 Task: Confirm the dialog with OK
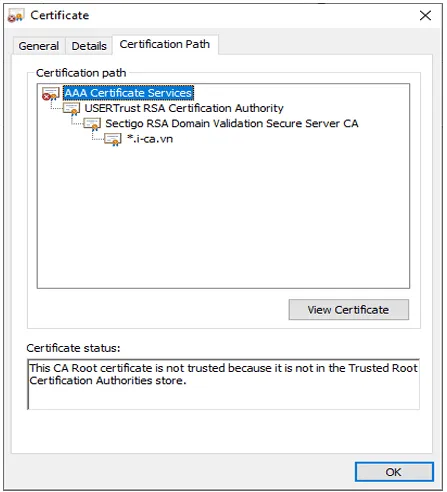pos(394,472)
